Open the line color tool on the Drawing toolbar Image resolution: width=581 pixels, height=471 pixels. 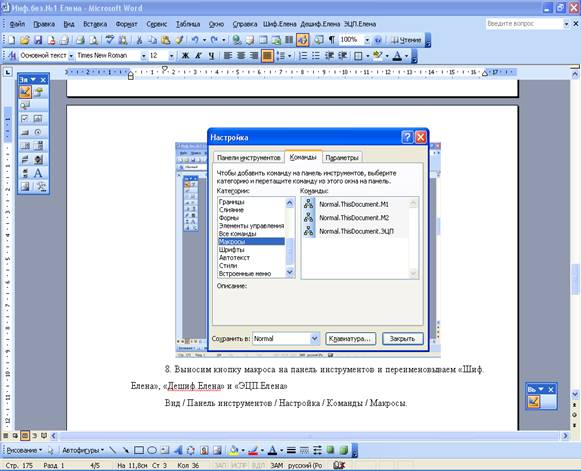point(253,450)
